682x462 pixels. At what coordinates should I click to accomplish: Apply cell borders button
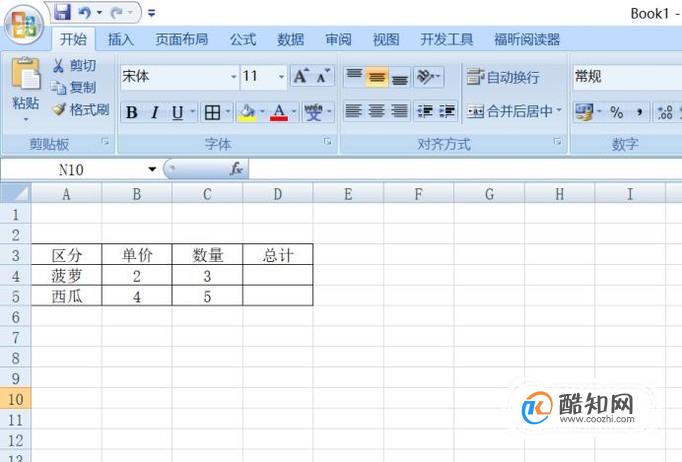pyautogui.click(x=212, y=112)
